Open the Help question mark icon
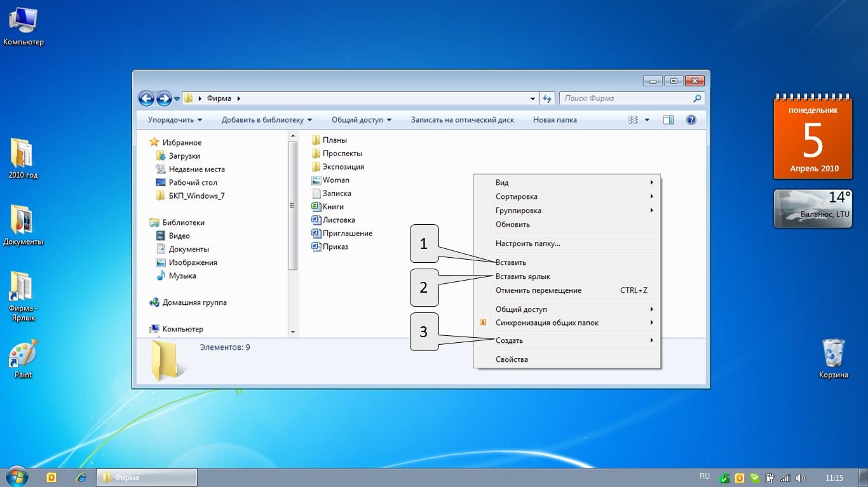The image size is (868, 487). point(691,120)
